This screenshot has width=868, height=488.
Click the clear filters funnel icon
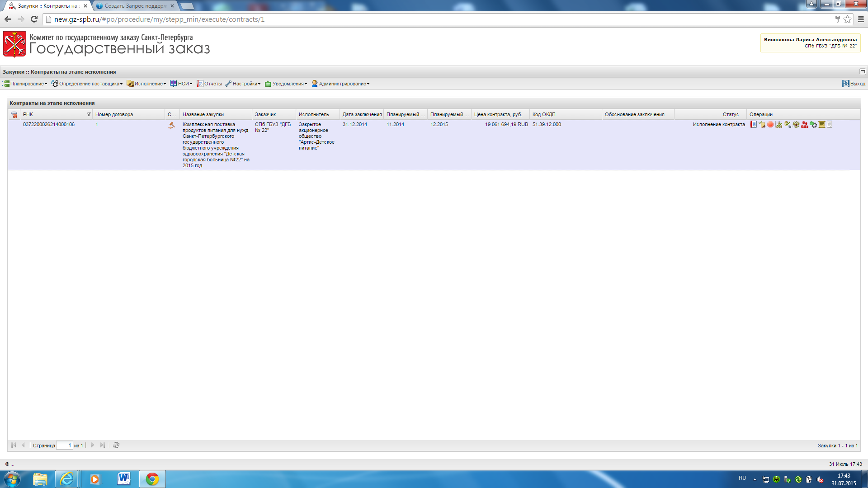pos(14,115)
